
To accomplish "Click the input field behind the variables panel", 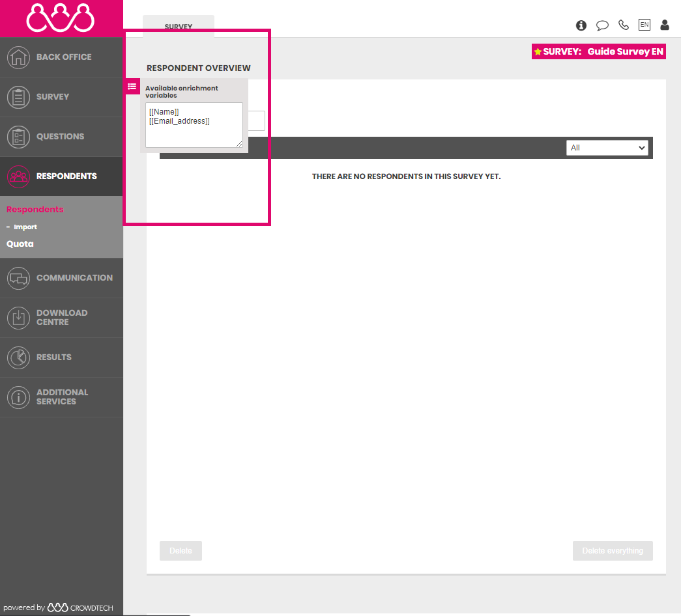I will 257,120.
